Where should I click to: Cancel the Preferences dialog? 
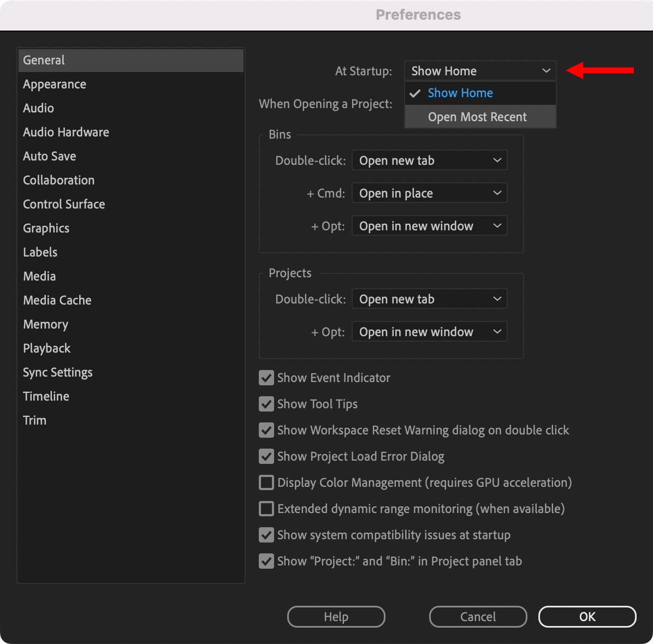478,617
